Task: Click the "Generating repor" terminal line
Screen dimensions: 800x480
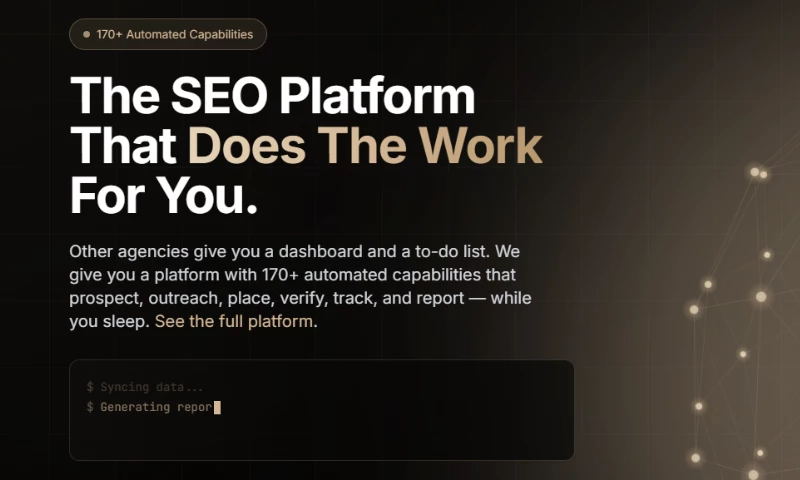Action: pos(156,407)
